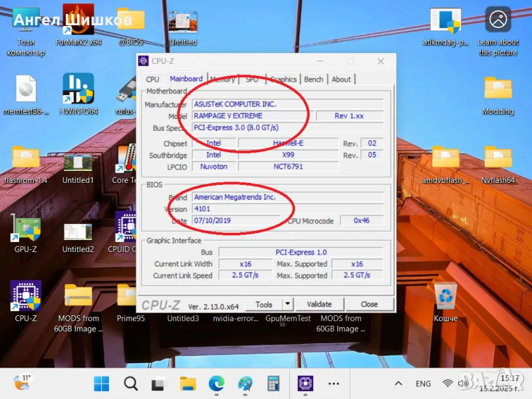Click the Windows Start button
The height and width of the screenshot is (399, 532).
click(x=102, y=384)
